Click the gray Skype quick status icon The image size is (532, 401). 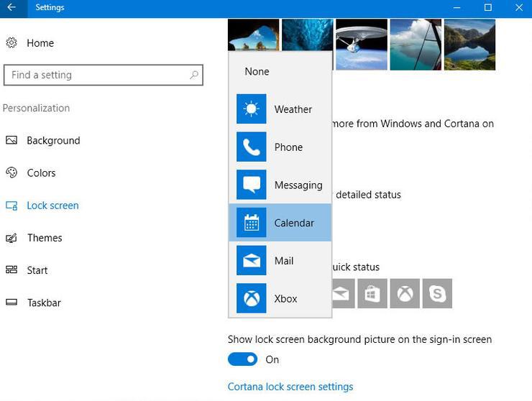click(x=437, y=293)
